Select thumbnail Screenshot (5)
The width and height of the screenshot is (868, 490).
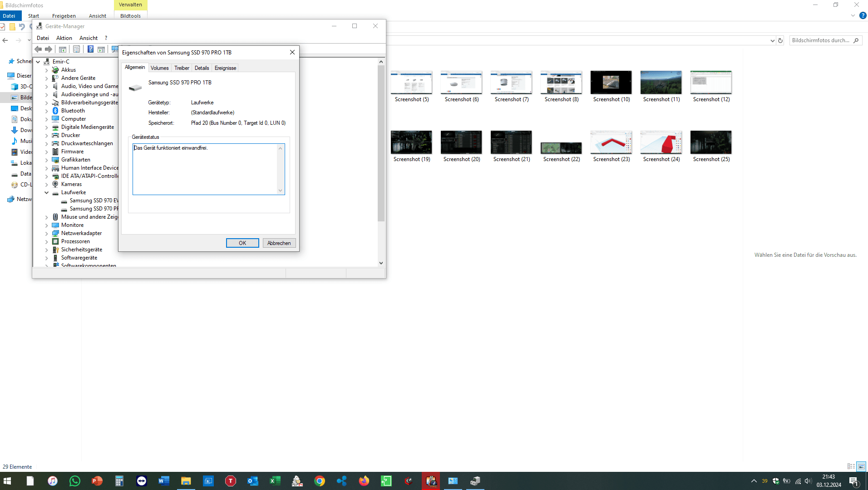point(411,87)
